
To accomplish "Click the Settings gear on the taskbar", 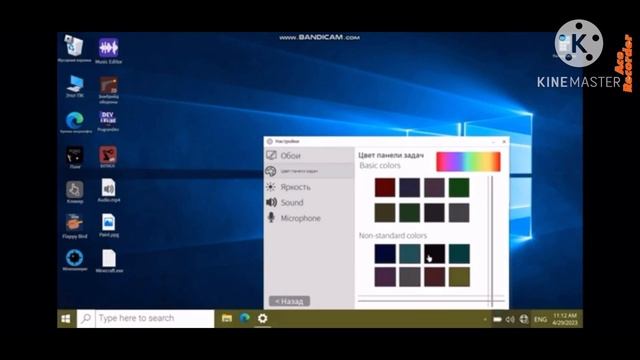I will pos(262,318).
